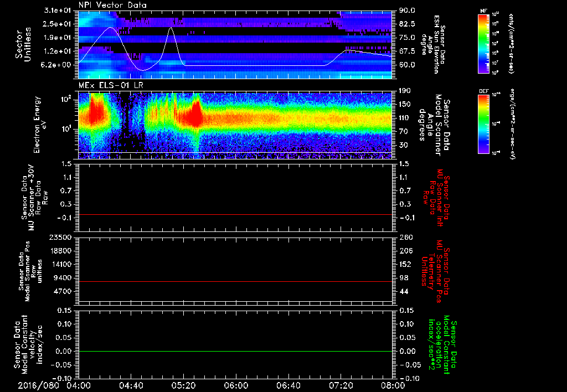
Task: Click the narrow second peak of the white Sun elevation curve
Action: (171, 28)
